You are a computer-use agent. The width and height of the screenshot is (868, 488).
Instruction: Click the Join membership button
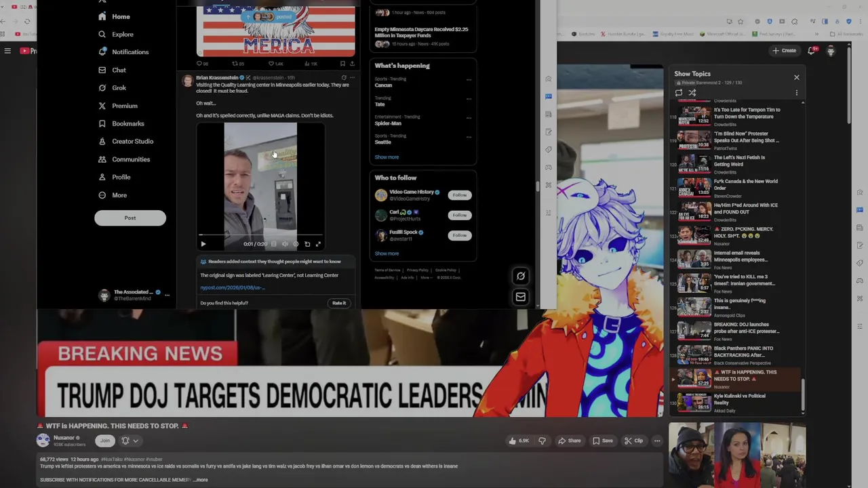(x=104, y=441)
